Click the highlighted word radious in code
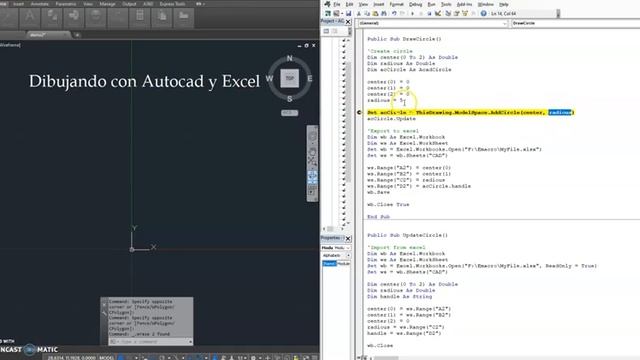The height and width of the screenshot is (360, 640). pyautogui.click(x=560, y=112)
